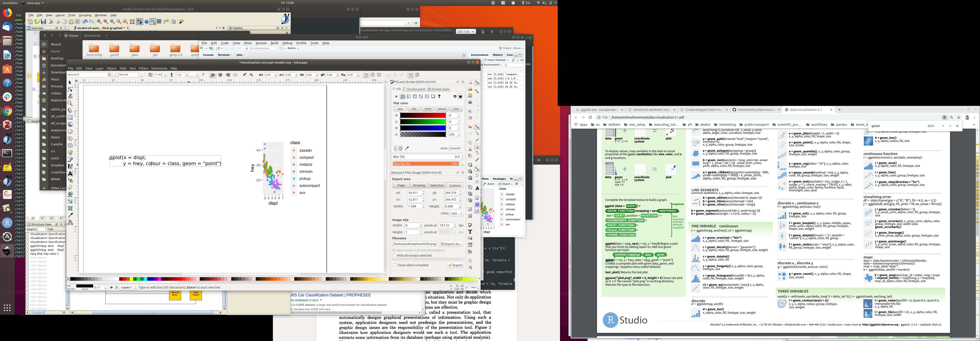Click the red R channel color slider
The height and width of the screenshot is (341, 980).
423,115
